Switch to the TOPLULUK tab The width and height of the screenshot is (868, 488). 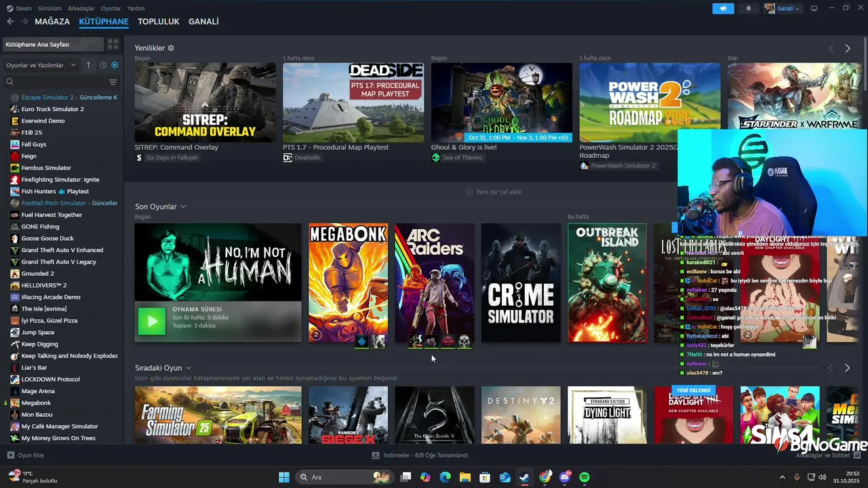click(x=159, y=22)
